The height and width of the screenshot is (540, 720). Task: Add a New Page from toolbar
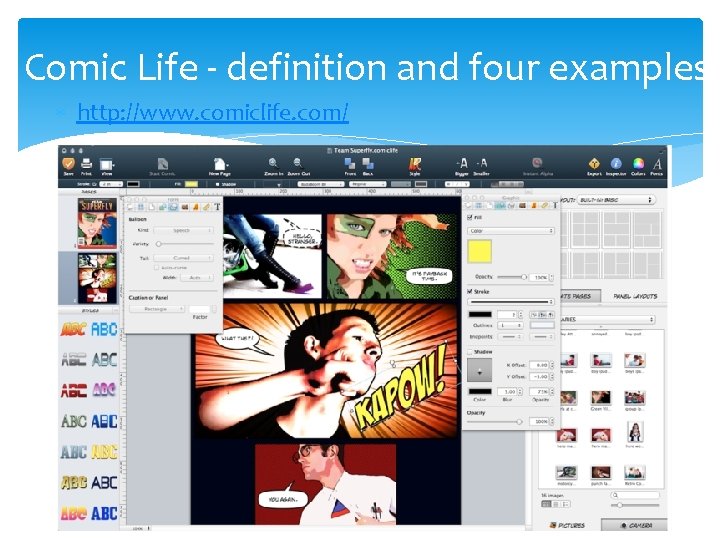click(220, 164)
